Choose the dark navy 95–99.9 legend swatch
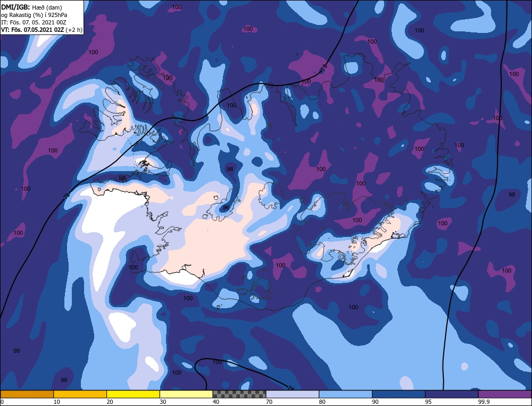The width and height of the screenshot is (532, 406). pyautogui.click(x=452, y=394)
